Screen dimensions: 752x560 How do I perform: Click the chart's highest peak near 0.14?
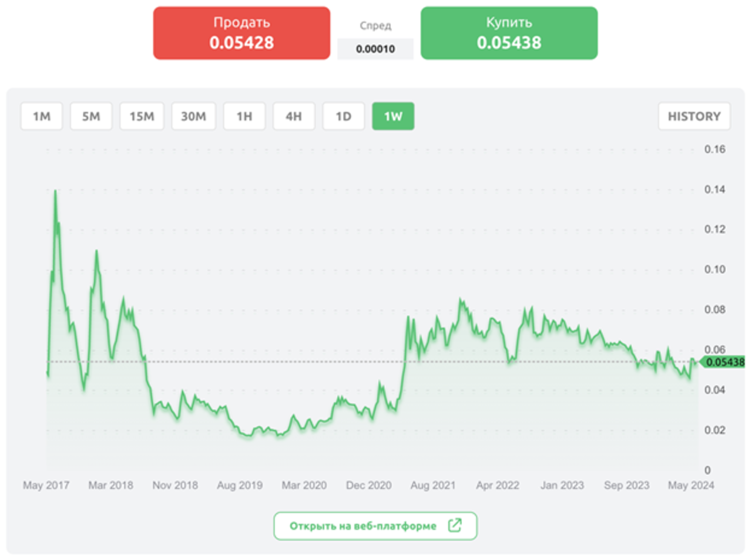pyautogui.click(x=56, y=191)
